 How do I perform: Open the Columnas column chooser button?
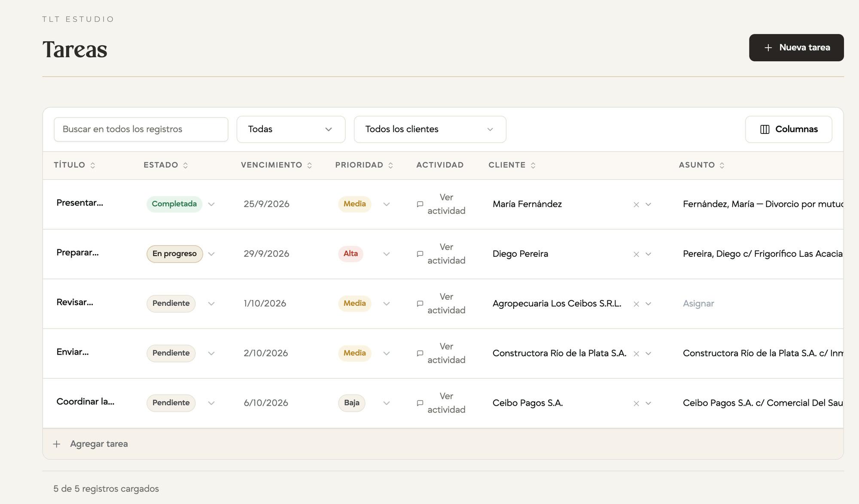tap(789, 129)
